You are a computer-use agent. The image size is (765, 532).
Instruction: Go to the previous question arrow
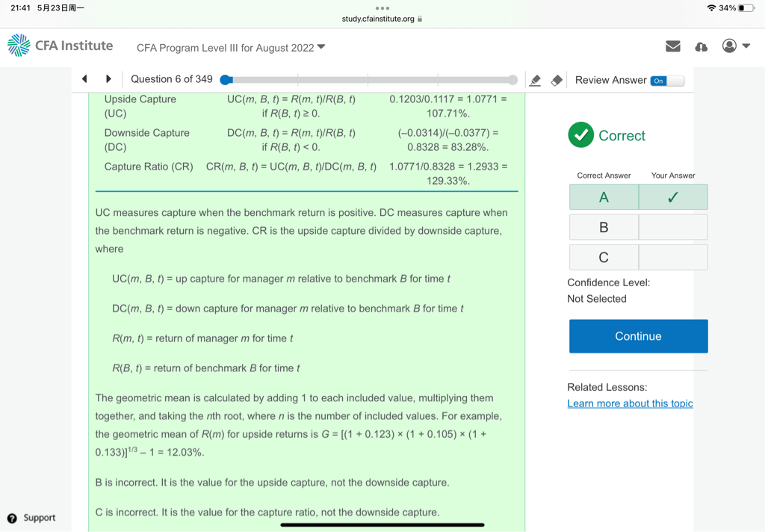coord(84,78)
